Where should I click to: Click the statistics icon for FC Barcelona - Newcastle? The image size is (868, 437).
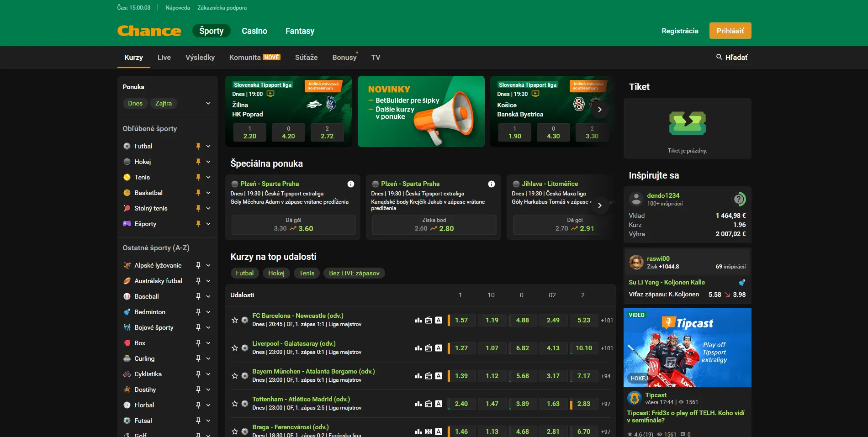tap(418, 320)
